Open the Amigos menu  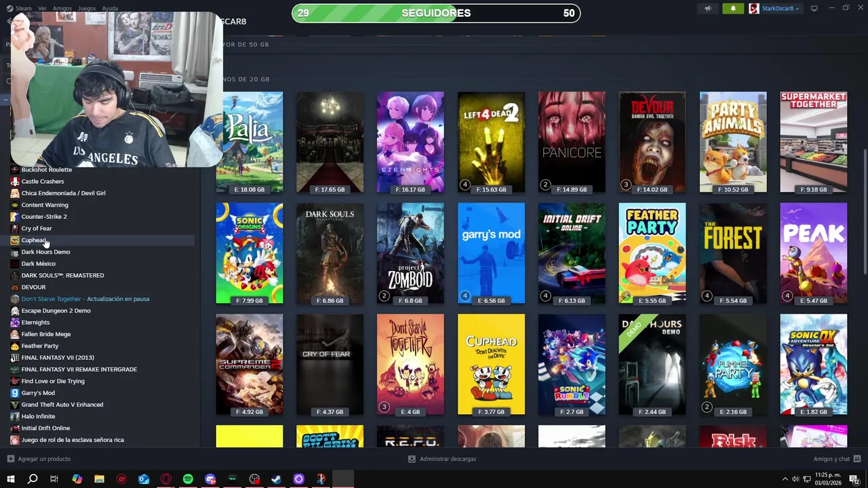click(62, 9)
